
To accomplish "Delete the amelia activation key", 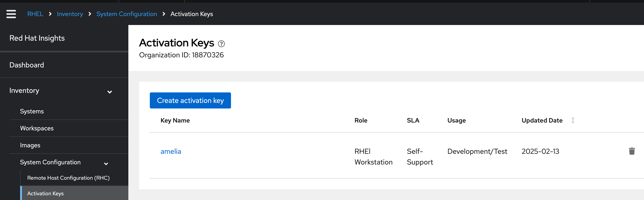I will click(632, 151).
